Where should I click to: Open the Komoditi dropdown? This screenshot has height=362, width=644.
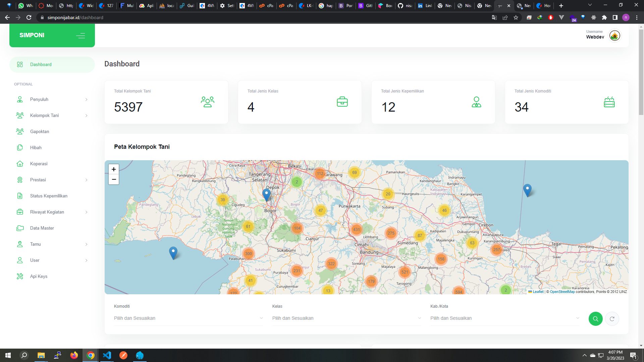click(189, 318)
